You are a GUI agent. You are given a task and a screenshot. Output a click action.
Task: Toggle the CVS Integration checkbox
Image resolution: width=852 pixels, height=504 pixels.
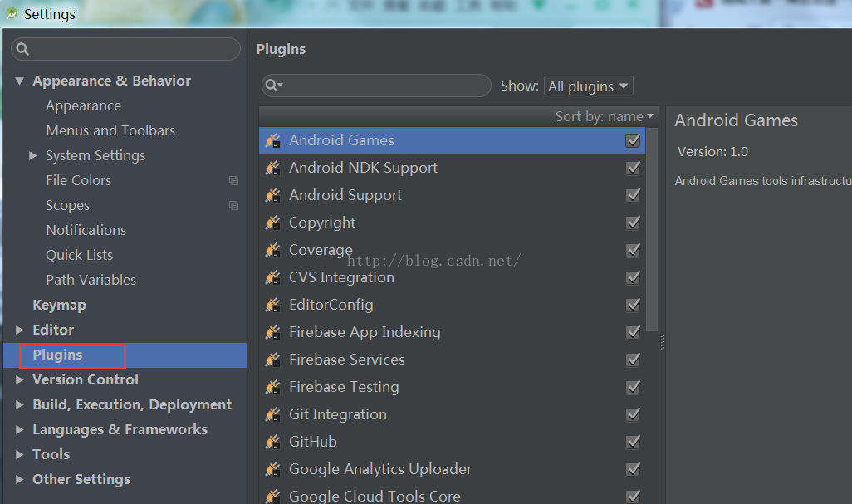coord(633,277)
